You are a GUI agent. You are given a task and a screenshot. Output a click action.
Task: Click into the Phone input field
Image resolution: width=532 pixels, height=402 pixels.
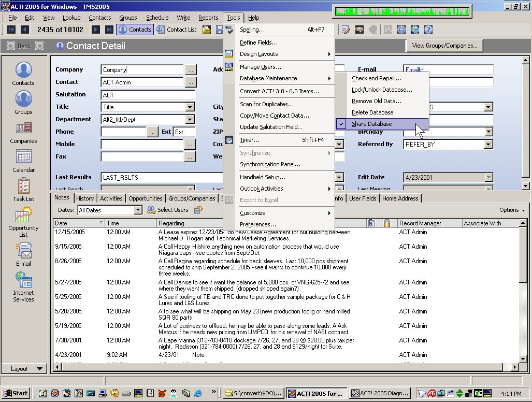(x=123, y=132)
